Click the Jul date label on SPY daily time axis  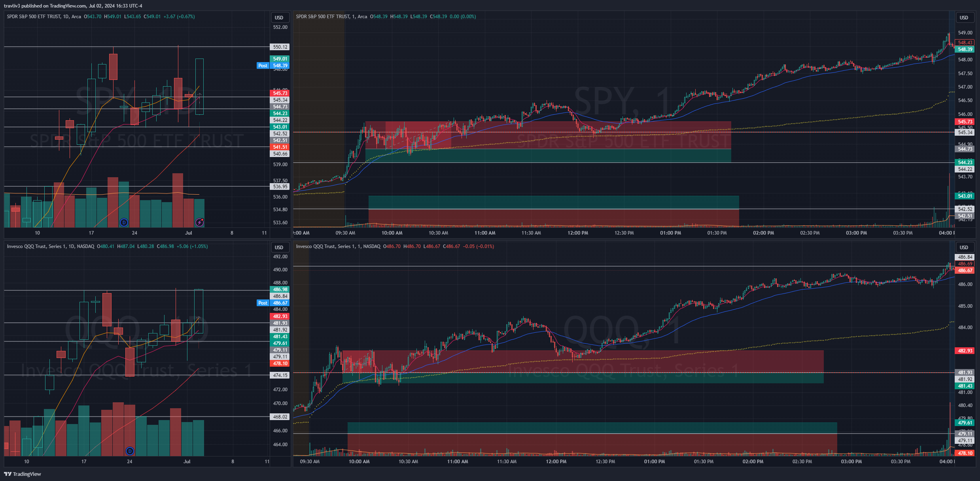point(189,233)
